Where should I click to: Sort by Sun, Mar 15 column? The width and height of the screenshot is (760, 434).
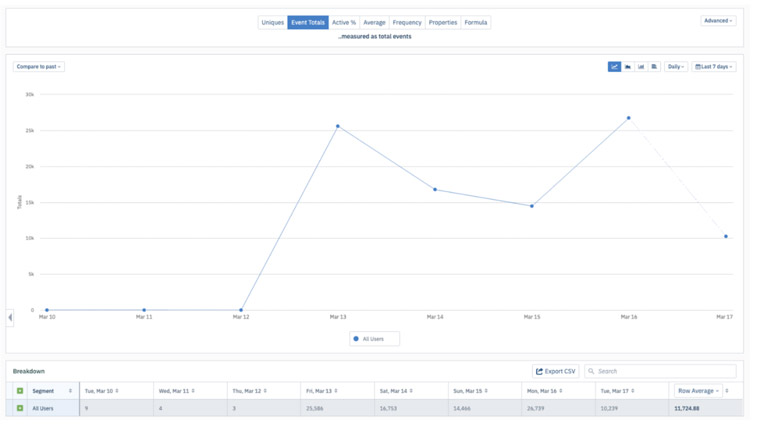coord(486,391)
